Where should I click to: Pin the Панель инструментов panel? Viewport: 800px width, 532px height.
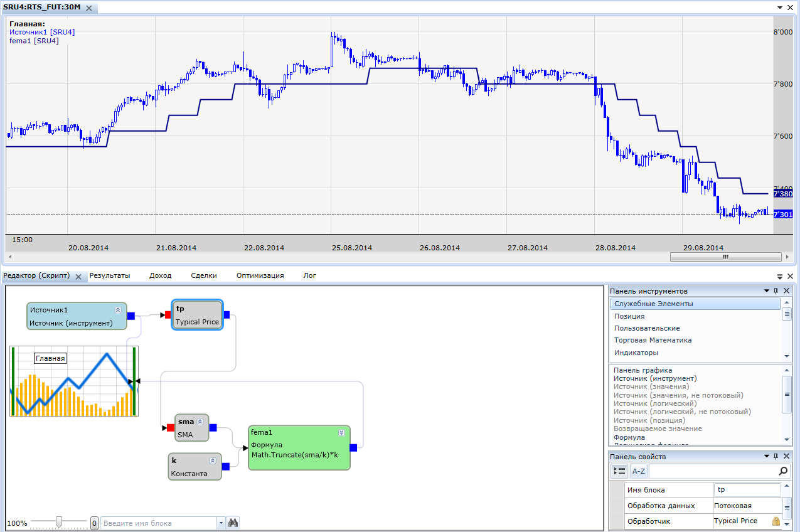[x=776, y=291]
